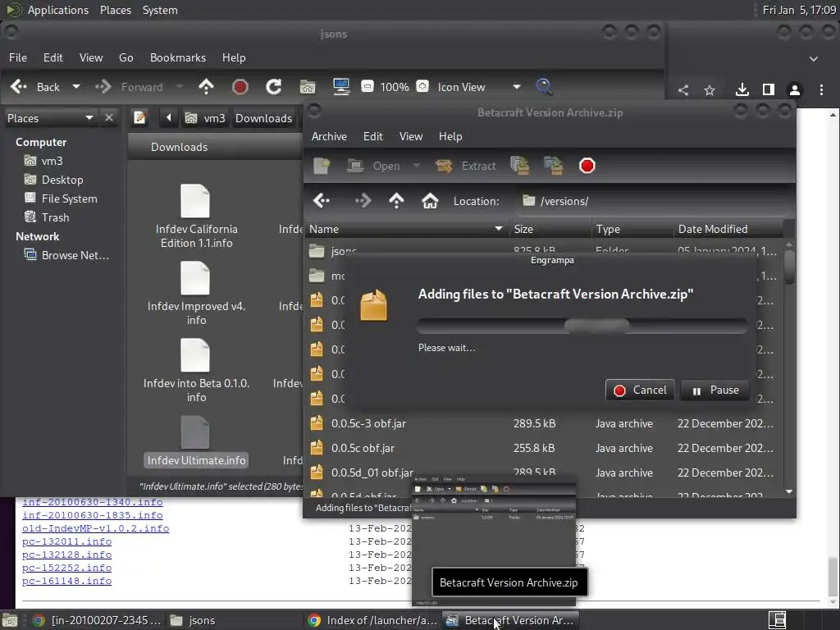Zoom in with plus icon beside 100%
Image resolution: width=840 pixels, height=630 pixels.
(x=422, y=86)
